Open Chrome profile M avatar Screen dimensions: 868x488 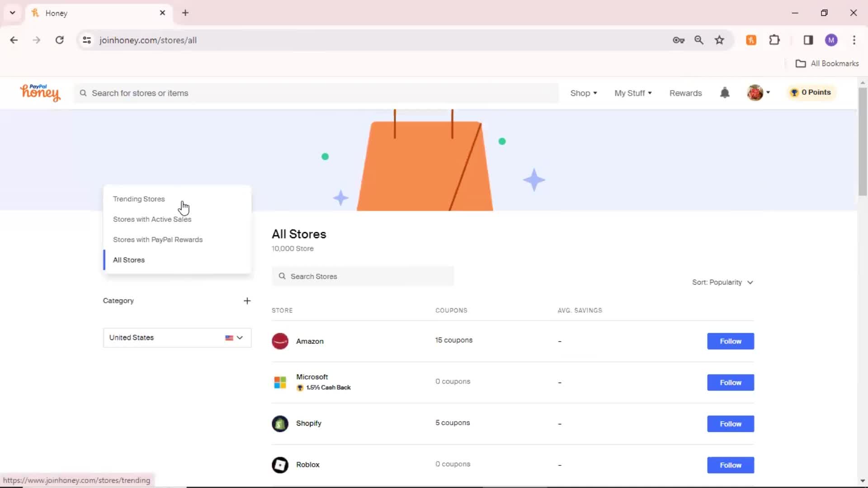click(831, 40)
